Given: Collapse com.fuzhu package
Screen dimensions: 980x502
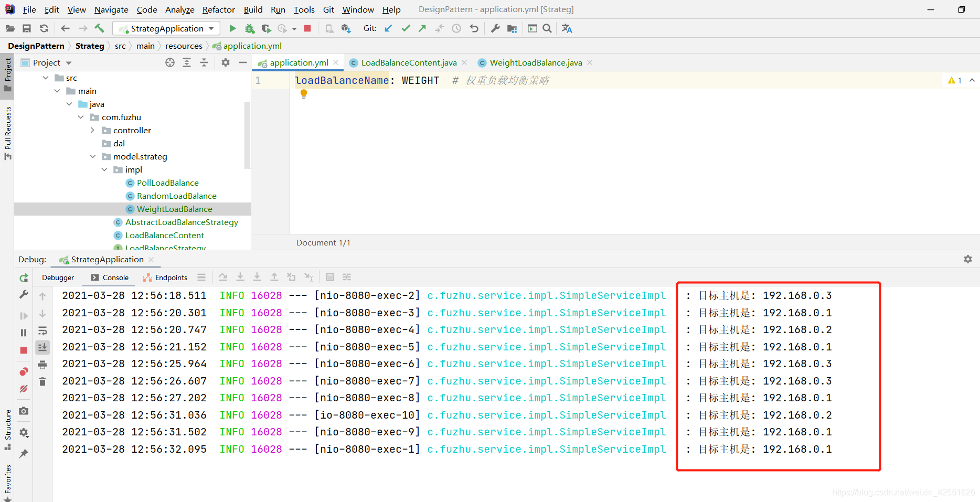Looking at the screenshot, I should coord(81,117).
